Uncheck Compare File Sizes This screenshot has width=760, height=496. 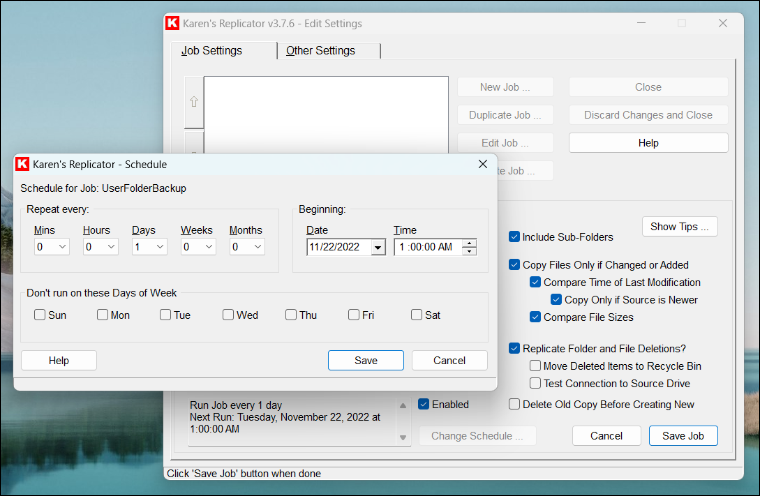[x=535, y=317]
